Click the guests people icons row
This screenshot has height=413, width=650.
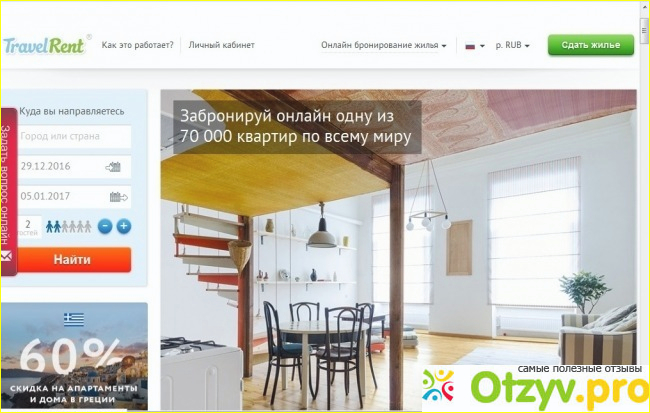click(x=68, y=226)
